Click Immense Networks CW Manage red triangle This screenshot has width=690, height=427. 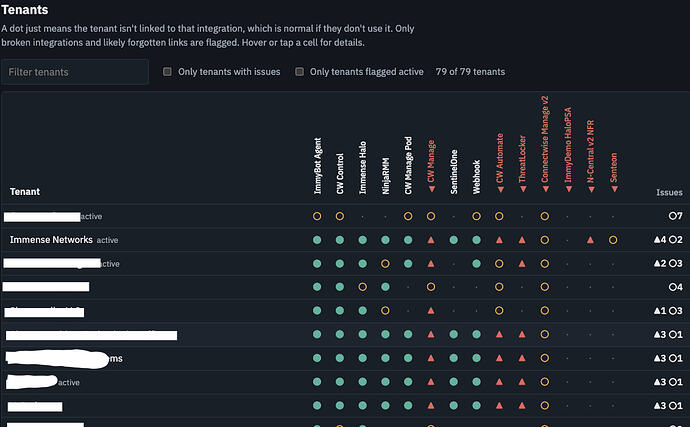tap(431, 240)
